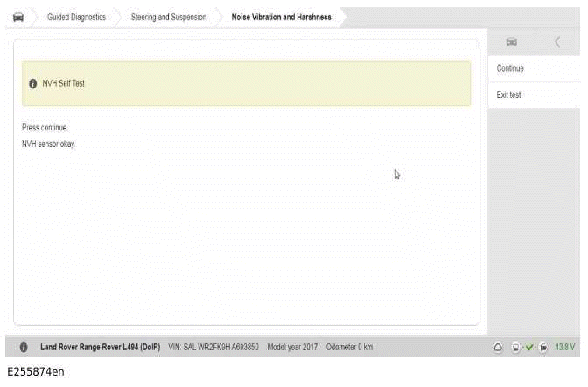This screenshot has height=387, width=588.
Task: Click the vehicle connection status icon
Action: [542, 348]
